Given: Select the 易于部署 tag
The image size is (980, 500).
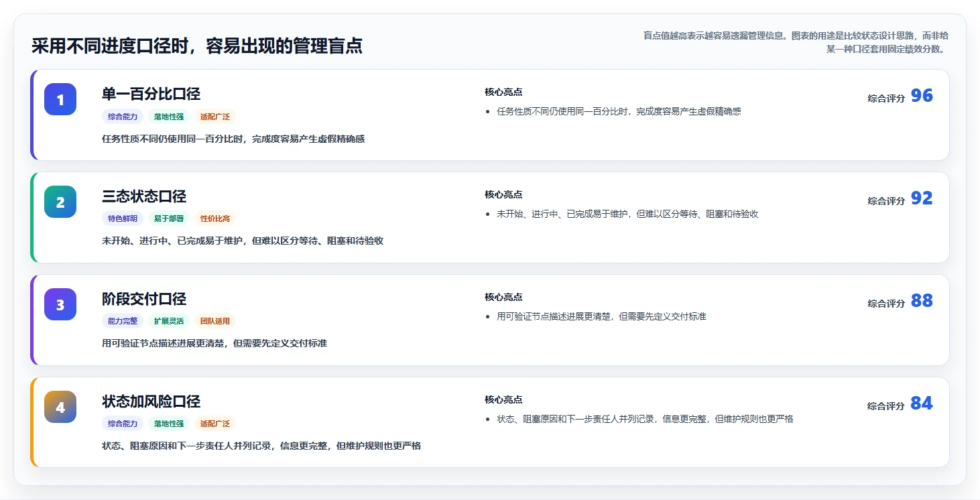Looking at the screenshot, I should coord(169,218).
